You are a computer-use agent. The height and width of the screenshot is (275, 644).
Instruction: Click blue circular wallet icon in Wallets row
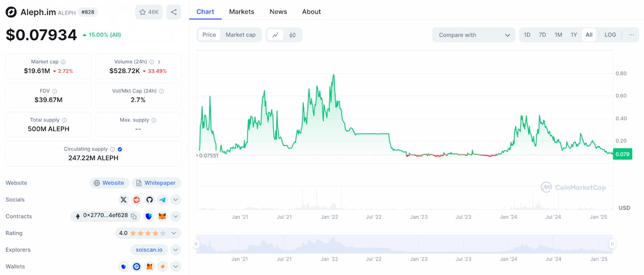[136, 266]
